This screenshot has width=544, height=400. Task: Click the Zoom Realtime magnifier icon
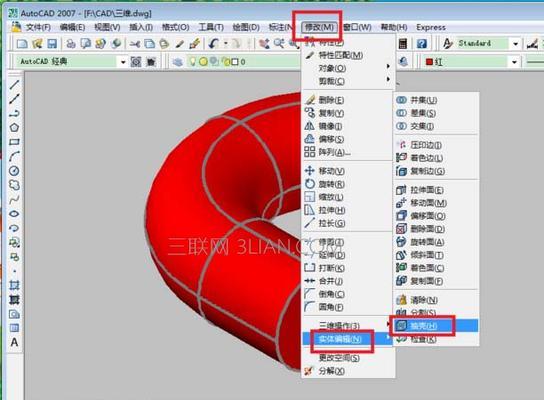pyautogui.click(x=279, y=44)
